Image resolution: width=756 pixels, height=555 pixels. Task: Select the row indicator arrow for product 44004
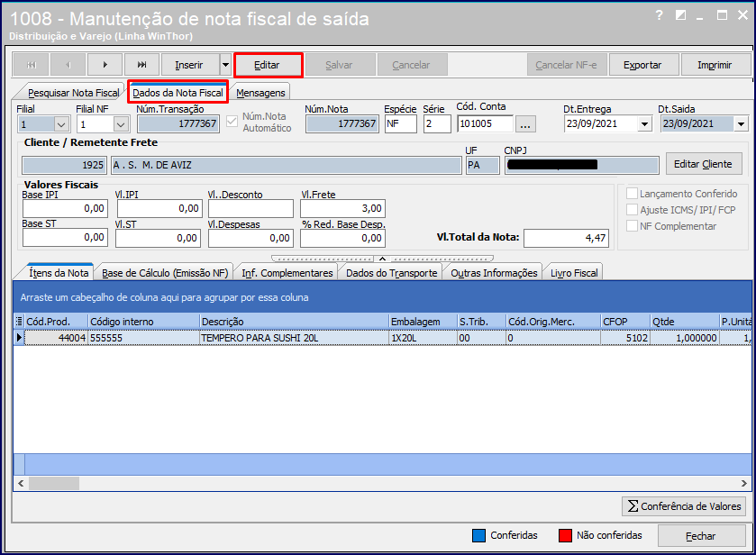click(x=19, y=338)
